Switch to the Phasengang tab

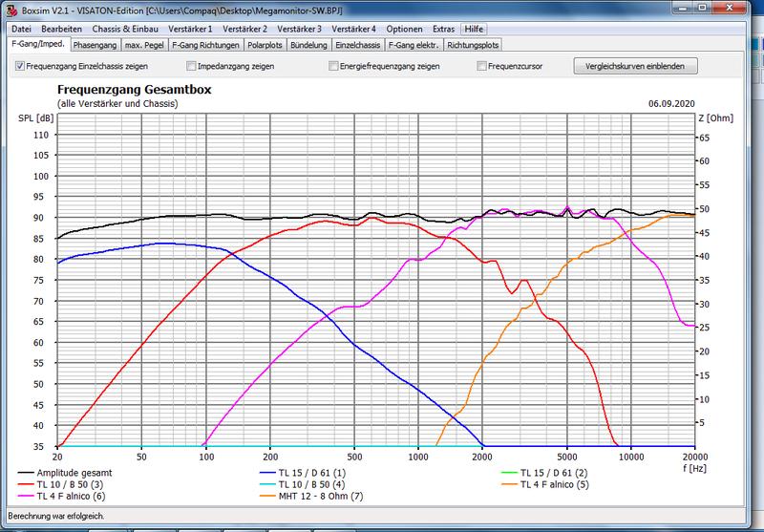coord(96,45)
